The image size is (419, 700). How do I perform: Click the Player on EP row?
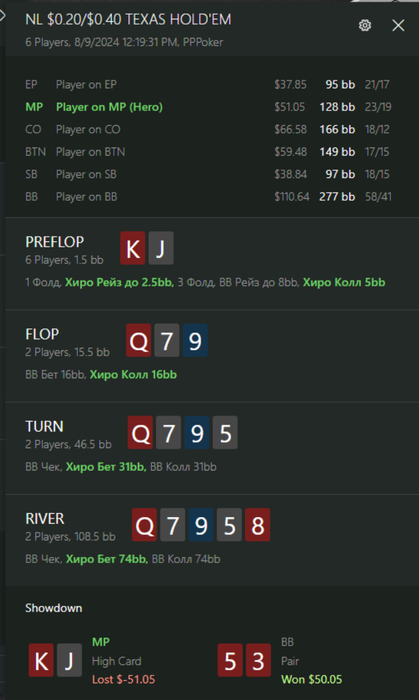point(208,84)
